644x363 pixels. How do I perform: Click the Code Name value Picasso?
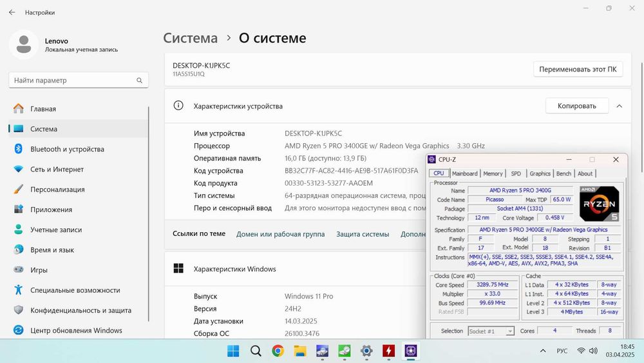click(495, 199)
